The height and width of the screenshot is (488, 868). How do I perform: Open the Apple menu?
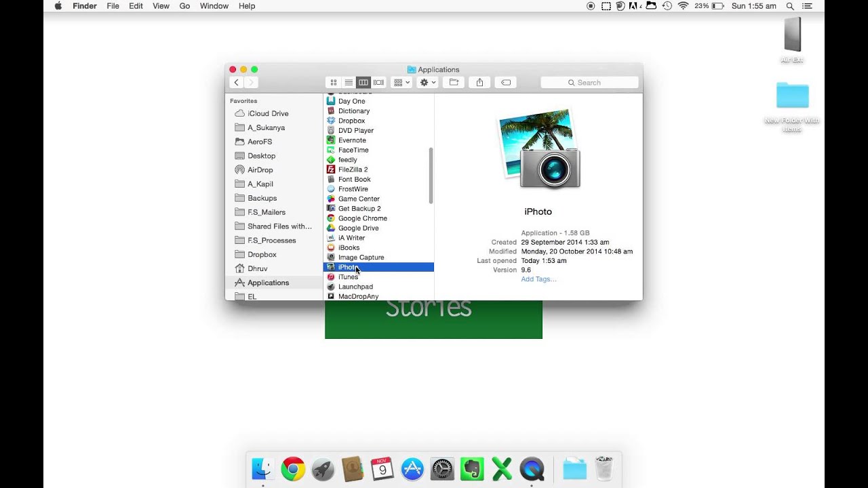tap(58, 6)
